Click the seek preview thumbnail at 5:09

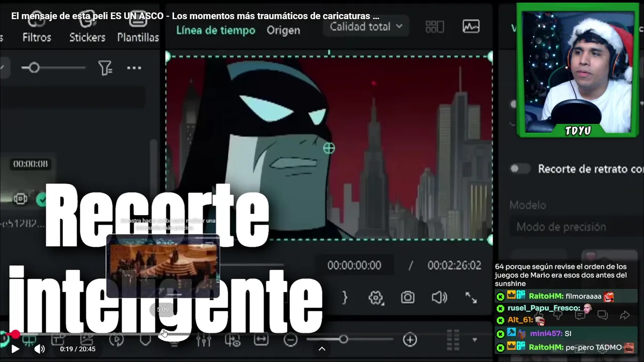tap(163, 266)
